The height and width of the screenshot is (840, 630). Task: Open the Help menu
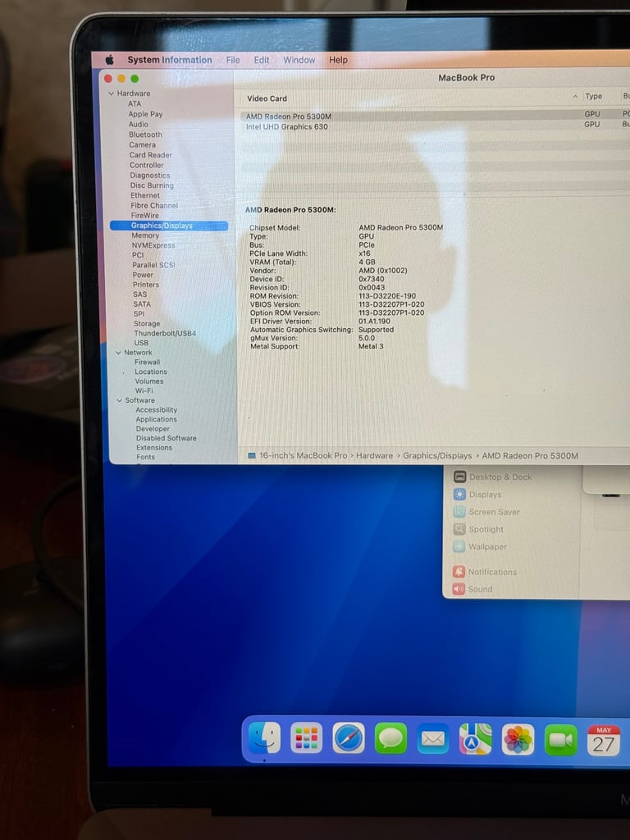click(338, 60)
